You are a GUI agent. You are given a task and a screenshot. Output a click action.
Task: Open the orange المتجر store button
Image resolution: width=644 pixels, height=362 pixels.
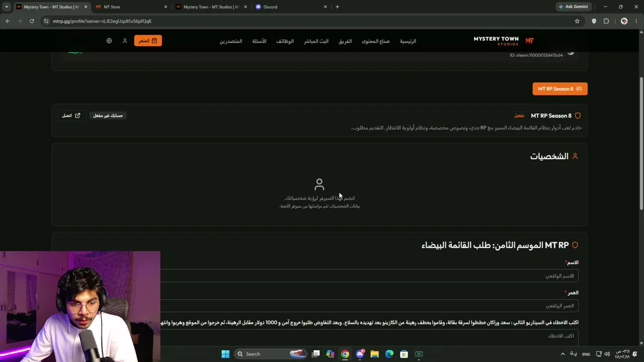148,41
